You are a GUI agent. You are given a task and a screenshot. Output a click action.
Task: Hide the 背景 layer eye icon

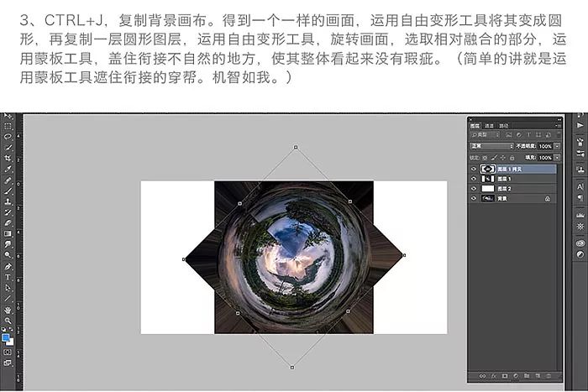pos(474,199)
